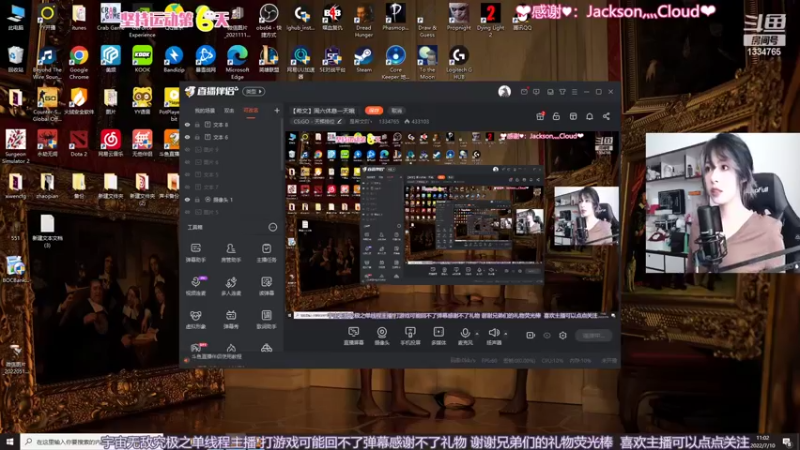Toggle the preview eye icon beside settings gear

[546, 335]
